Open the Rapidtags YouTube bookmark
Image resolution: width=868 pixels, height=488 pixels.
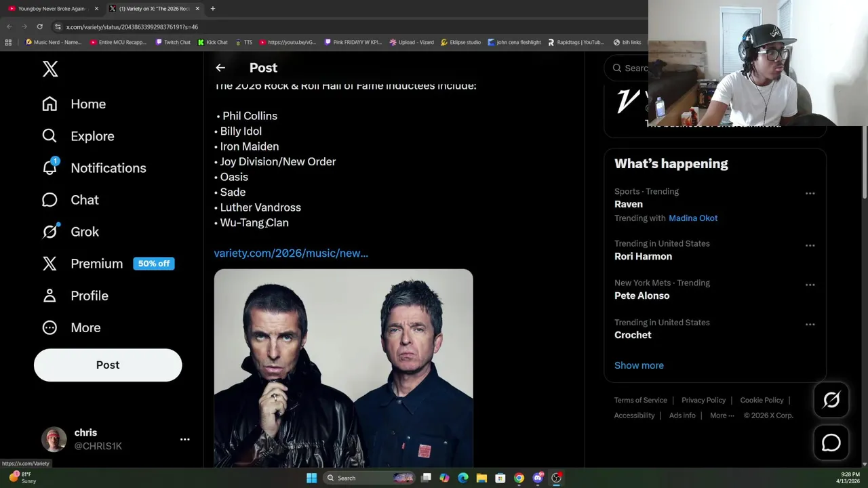pos(576,42)
